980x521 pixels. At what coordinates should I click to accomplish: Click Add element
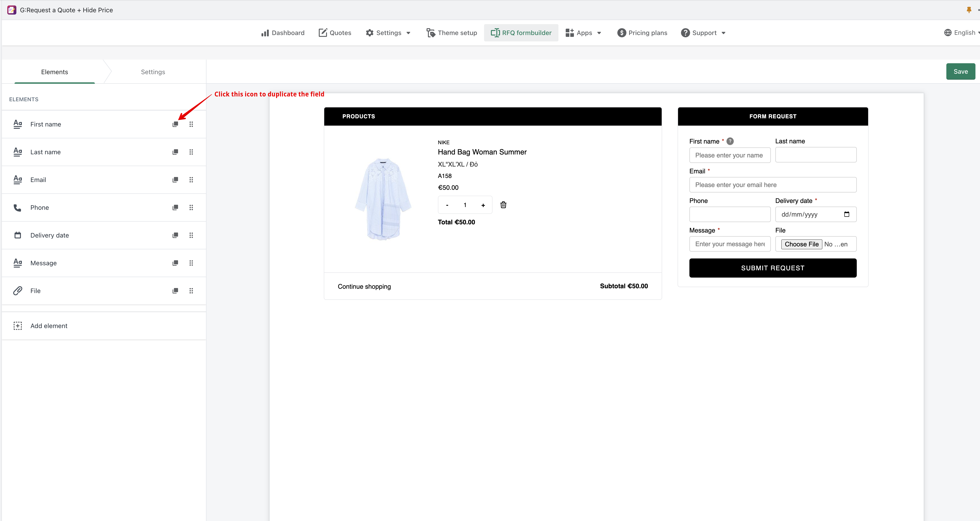[104, 326]
